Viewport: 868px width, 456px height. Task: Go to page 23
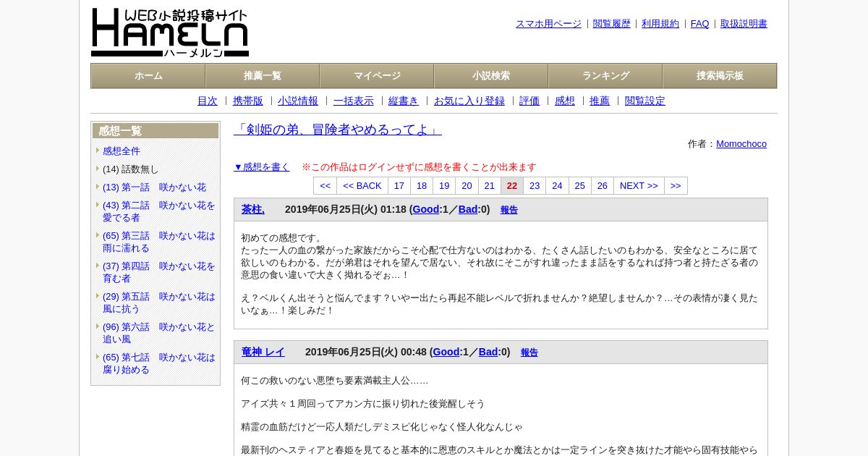coord(535,186)
